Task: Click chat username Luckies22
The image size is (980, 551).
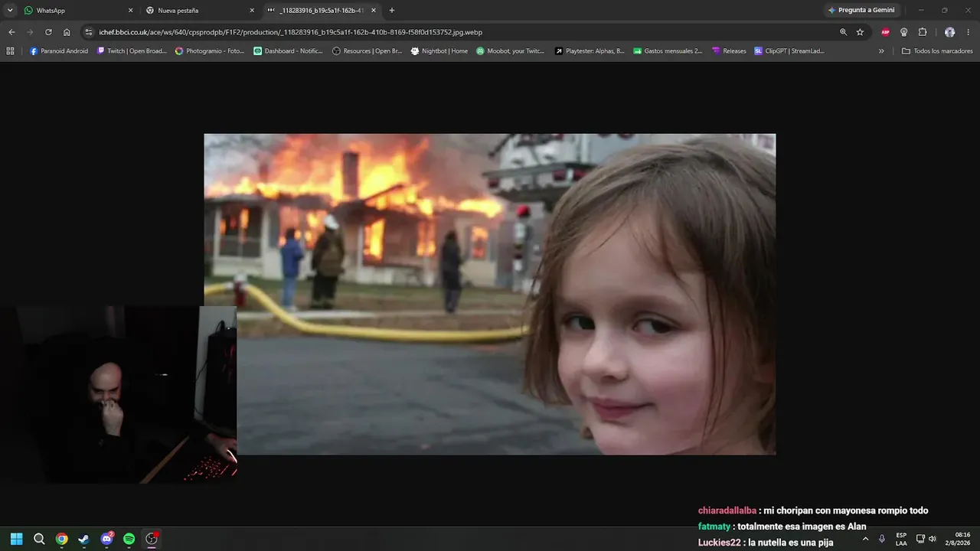Action: (x=720, y=543)
